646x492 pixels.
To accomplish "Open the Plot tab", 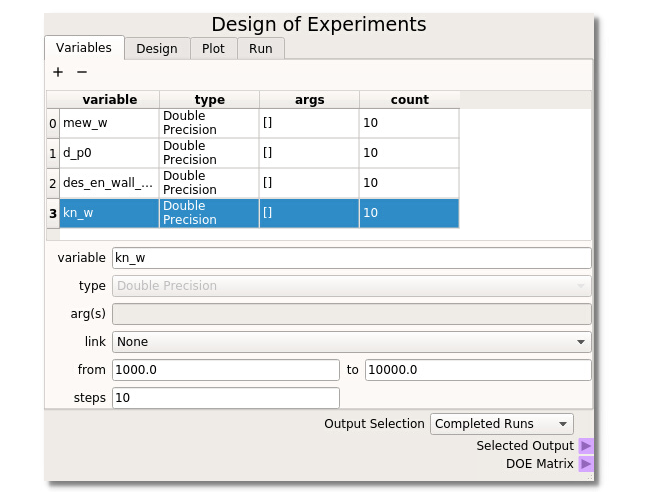I will click(213, 48).
